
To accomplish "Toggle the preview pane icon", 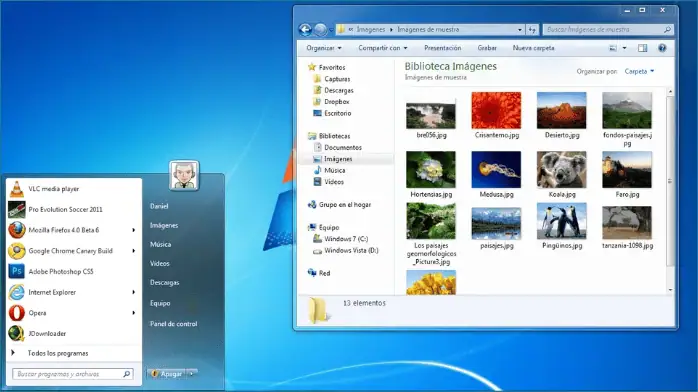I will pos(642,48).
